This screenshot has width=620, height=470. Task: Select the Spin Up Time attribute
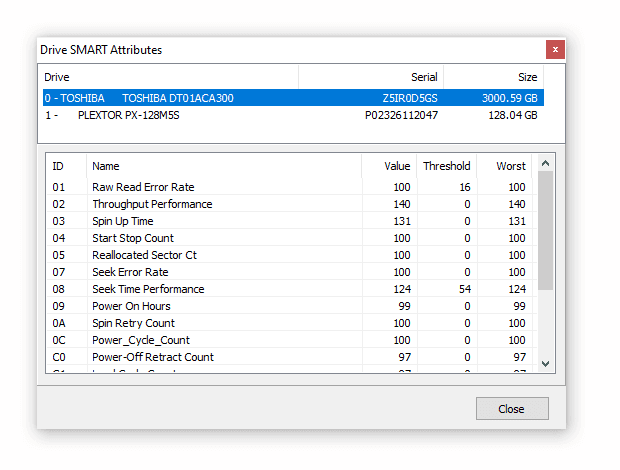pyautogui.click(x=292, y=221)
